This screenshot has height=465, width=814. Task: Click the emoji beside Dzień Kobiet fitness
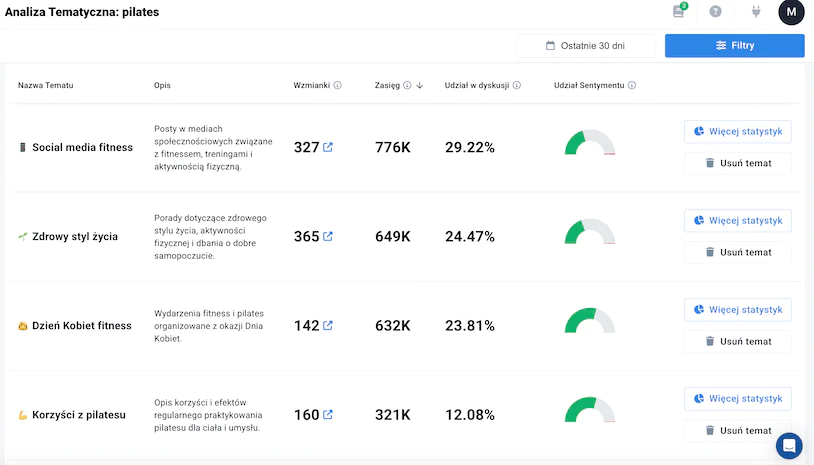(x=22, y=326)
